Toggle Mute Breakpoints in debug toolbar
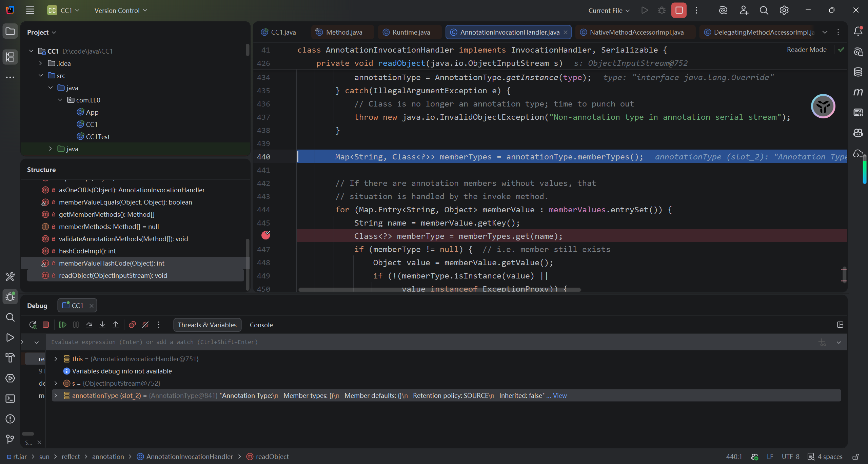 145,325
